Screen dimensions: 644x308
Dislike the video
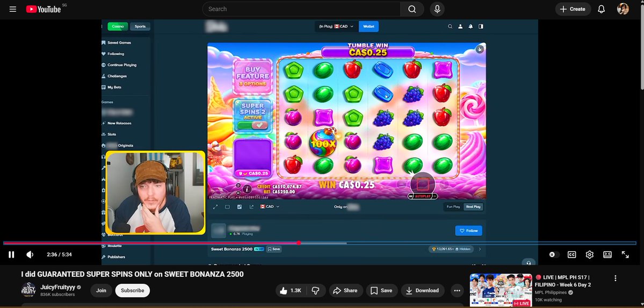[x=315, y=290]
